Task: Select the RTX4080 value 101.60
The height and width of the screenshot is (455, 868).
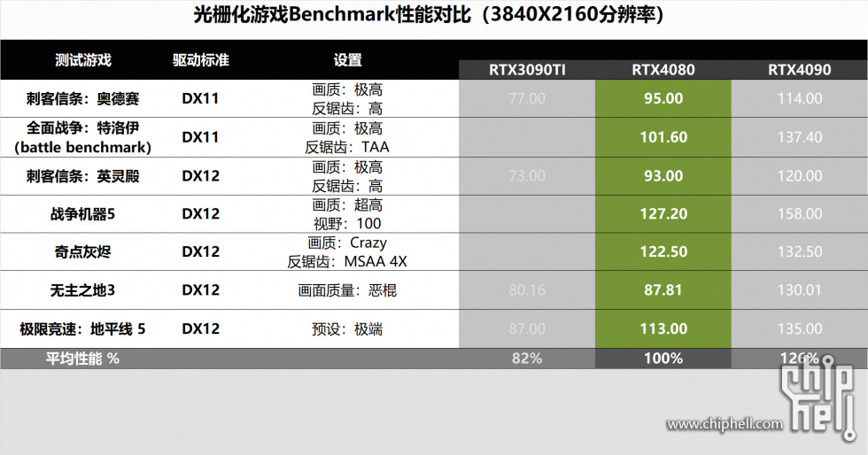Action: 663,137
